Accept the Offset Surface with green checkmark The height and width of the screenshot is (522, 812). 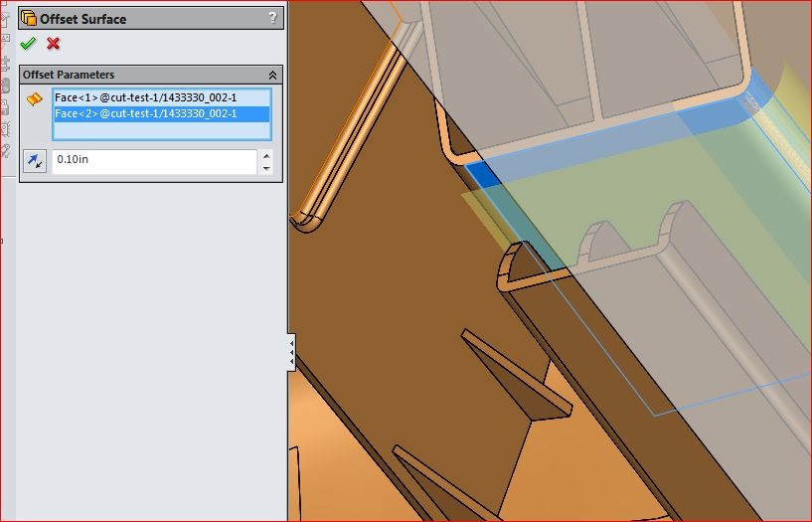tap(28, 44)
